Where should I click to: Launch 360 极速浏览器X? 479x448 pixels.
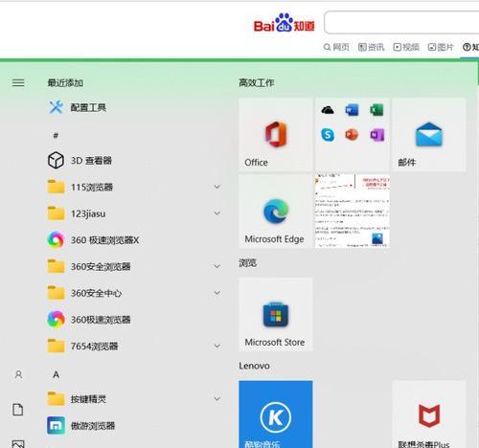93,240
